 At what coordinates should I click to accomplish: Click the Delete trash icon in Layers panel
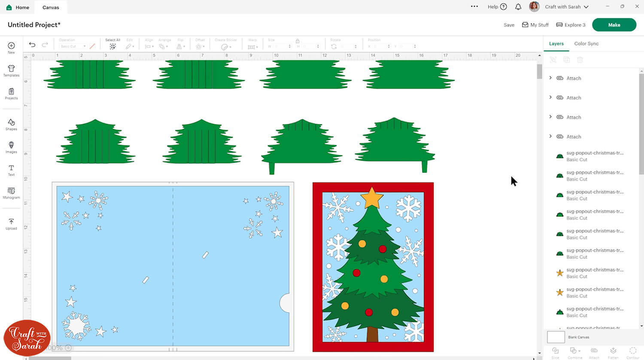(x=580, y=60)
